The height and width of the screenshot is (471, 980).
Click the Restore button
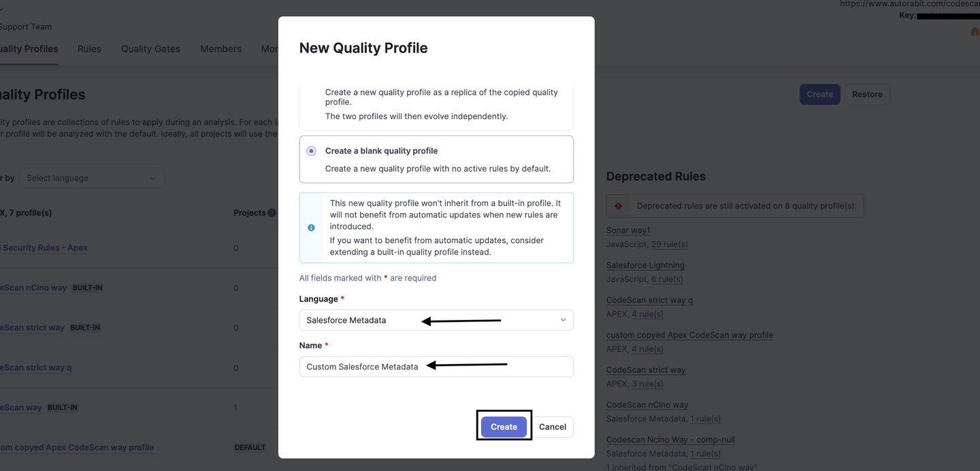pos(867,95)
